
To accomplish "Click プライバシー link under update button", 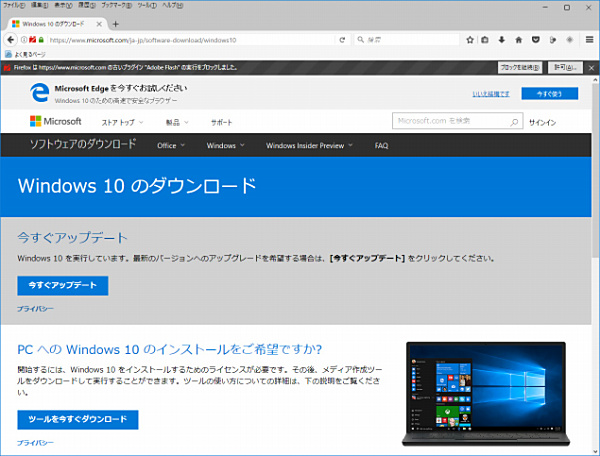I will [x=35, y=309].
